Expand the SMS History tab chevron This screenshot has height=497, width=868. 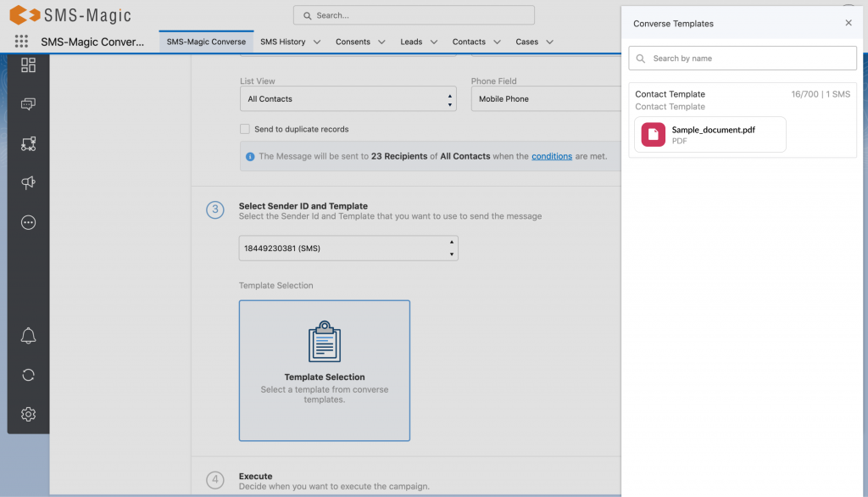(x=317, y=42)
